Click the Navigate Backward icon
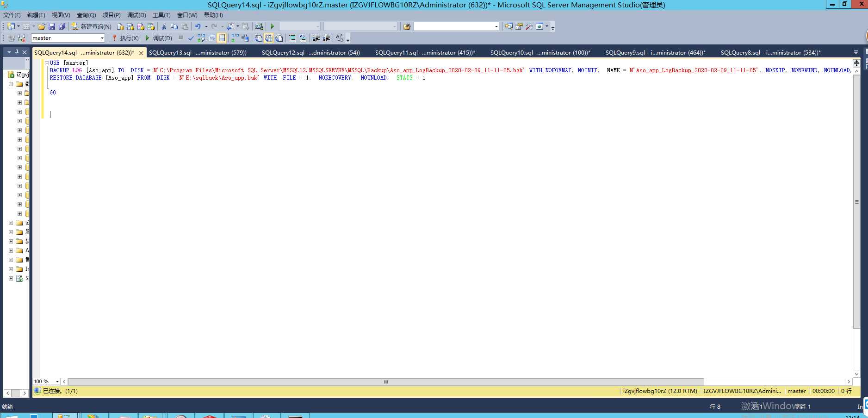Viewport: 868px width, 418px height. tap(230, 27)
